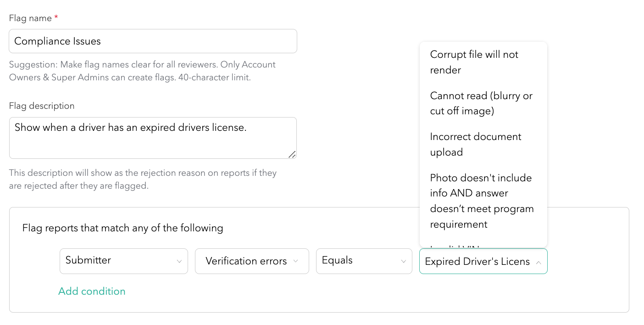Image resolution: width=644 pixels, height=325 pixels.
Task: Click the up chevron beside Expired Driver's License
Action: (x=539, y=262)
